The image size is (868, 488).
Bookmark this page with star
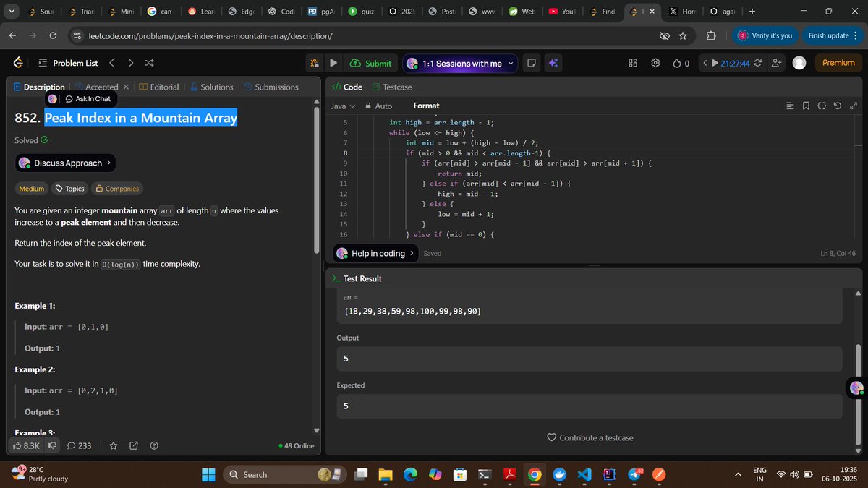click(683, 35)
